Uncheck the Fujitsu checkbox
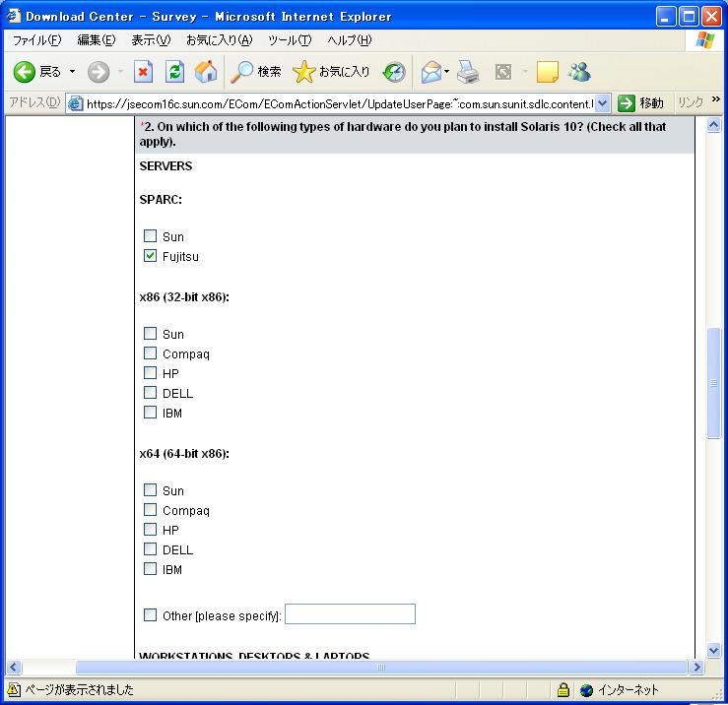The height and width of the screenshot is (705, 728). [x=150, y=256]
